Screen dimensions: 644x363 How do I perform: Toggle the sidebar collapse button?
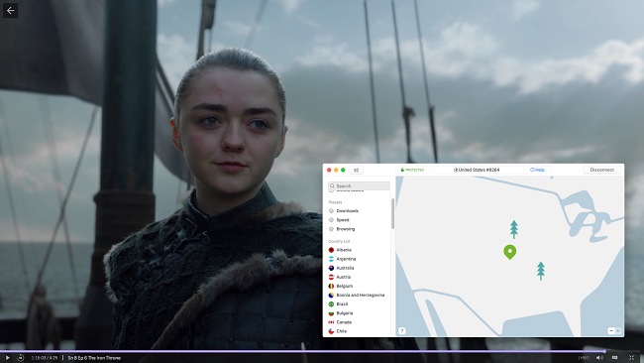(356, 170)
